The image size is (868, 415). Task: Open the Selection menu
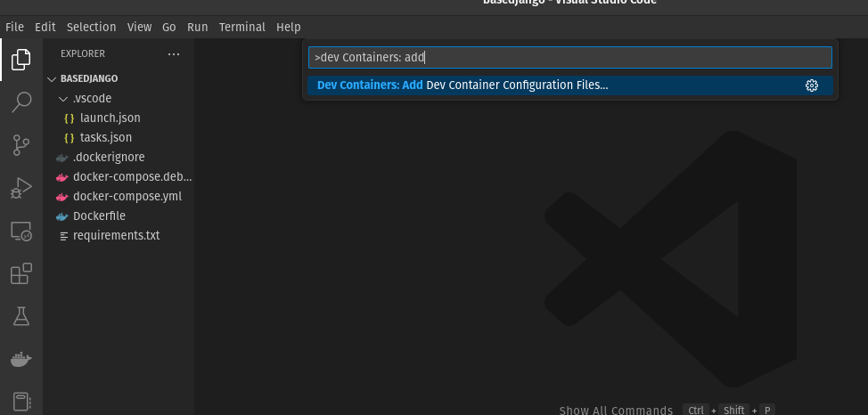pyautogui.click(x=91, y=27)
